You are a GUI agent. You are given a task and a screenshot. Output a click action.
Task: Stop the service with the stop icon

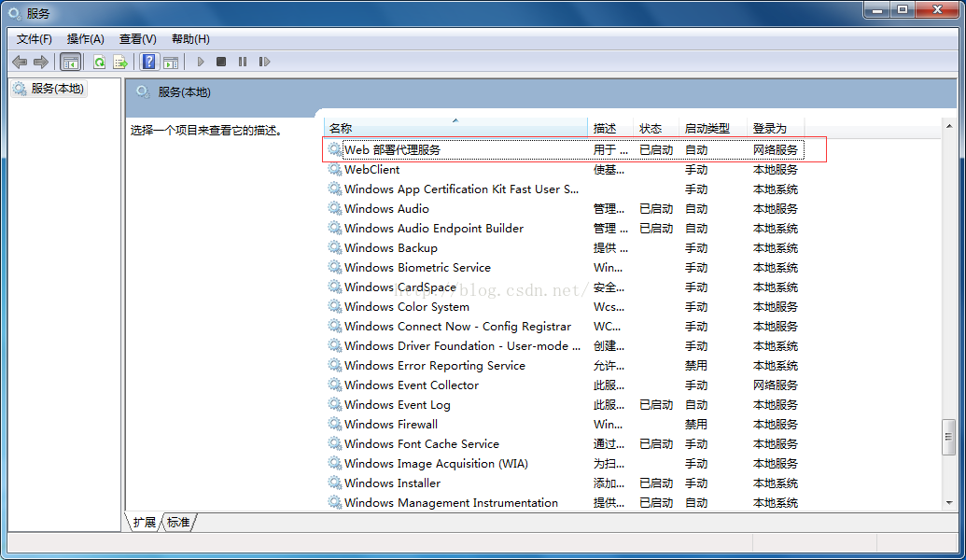click(221, 62)
